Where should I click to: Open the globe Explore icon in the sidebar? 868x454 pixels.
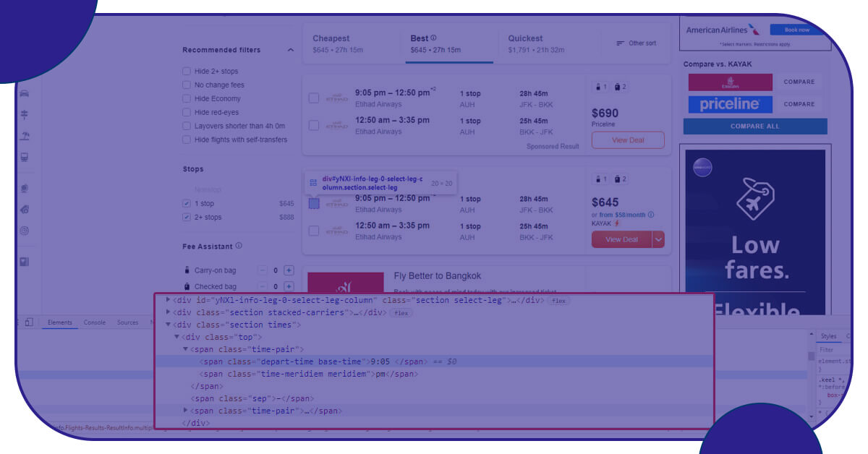click(x=24, y=188)
